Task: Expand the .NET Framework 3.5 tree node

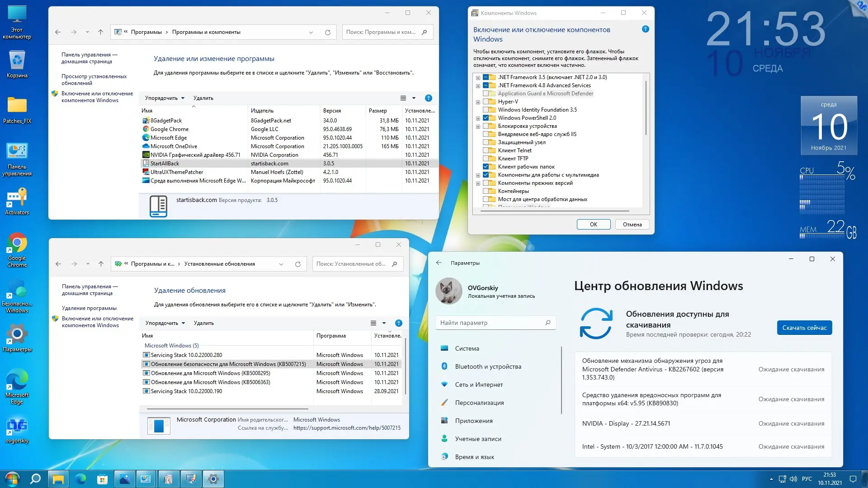Action: pos(478,78)
